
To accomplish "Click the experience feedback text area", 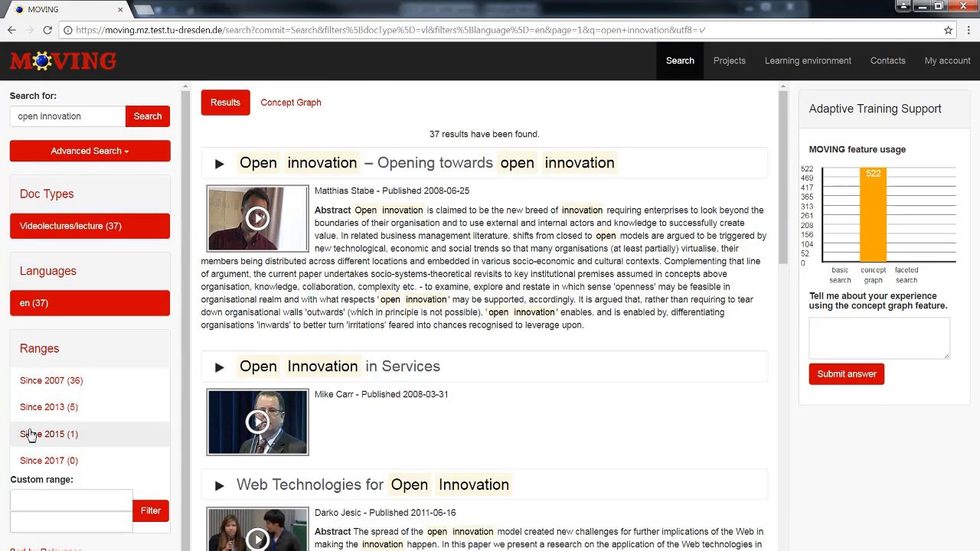I will coord(879,337).
